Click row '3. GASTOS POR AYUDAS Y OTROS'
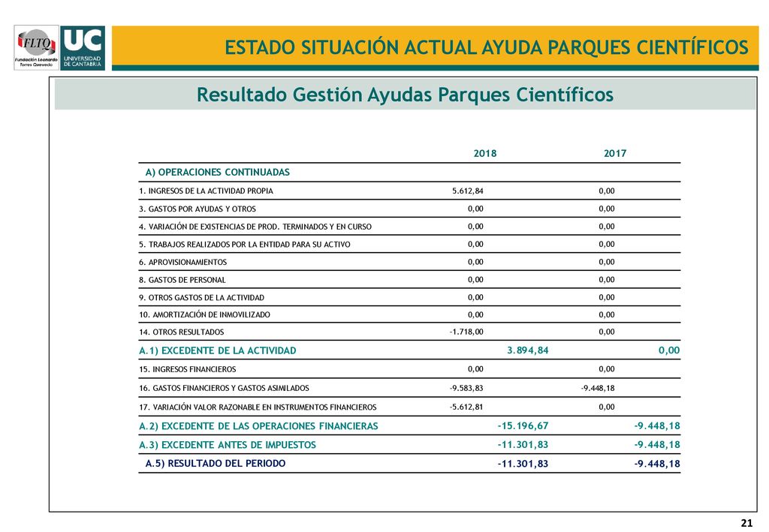The image size is (769, 532). (x=409, y=209)
